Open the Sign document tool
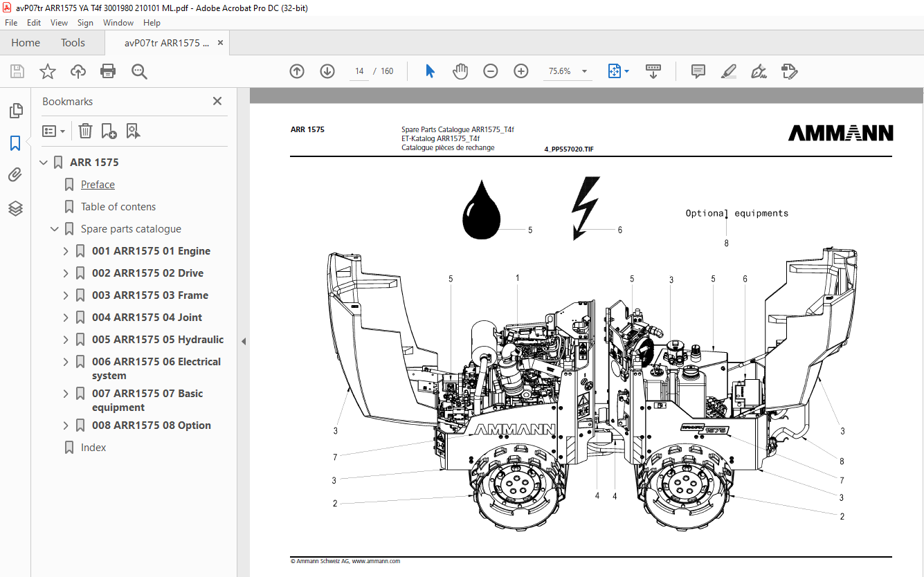 tap(759, 71)
